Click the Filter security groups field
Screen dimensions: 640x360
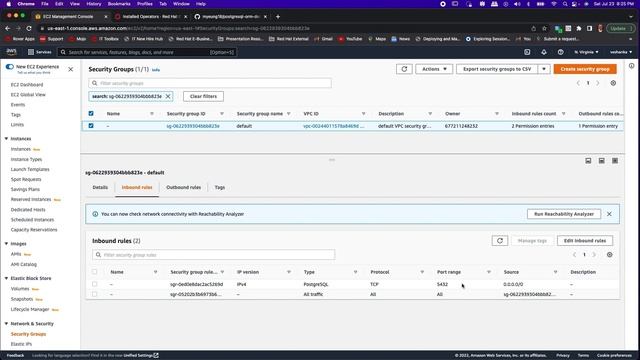(210, 83)
